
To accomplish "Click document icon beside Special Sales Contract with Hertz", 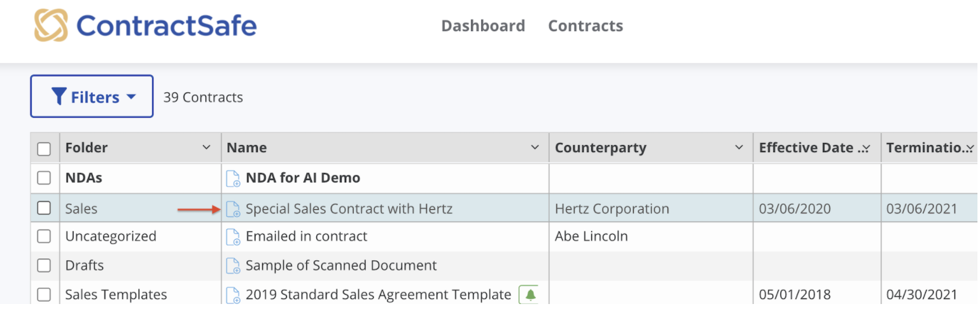I will coord(234,209).
